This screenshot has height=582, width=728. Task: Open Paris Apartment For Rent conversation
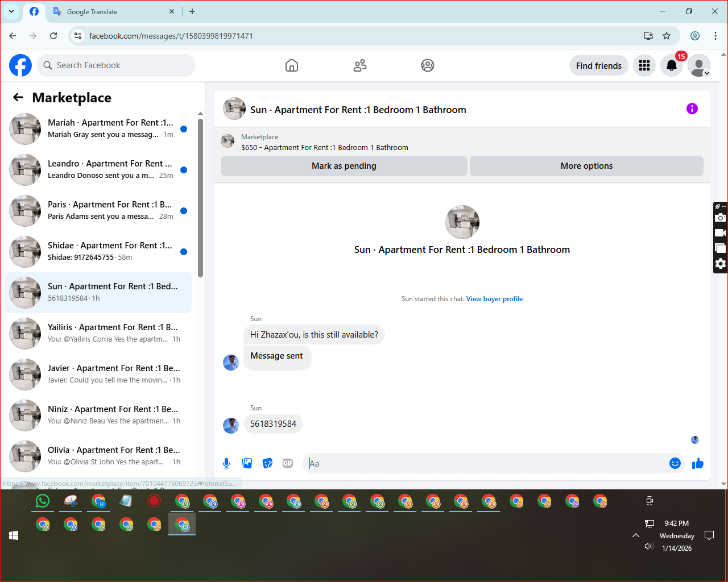tap(98, 211)
